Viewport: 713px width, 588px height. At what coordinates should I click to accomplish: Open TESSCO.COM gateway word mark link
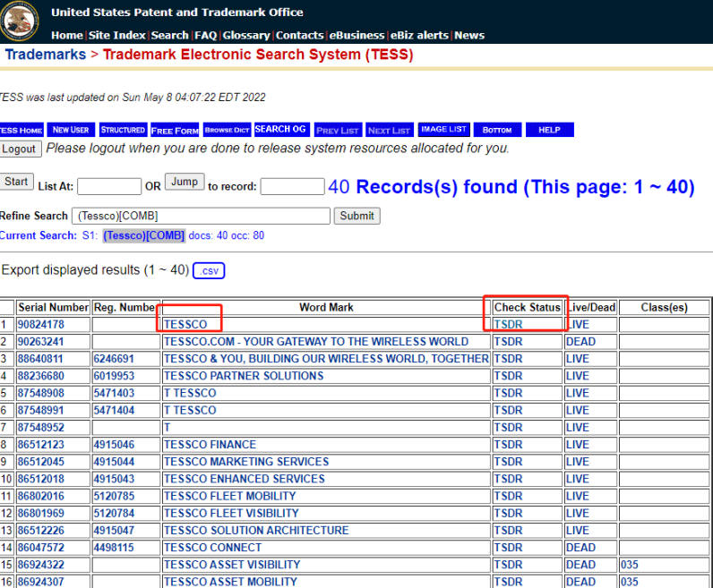(x=316, y=342)
